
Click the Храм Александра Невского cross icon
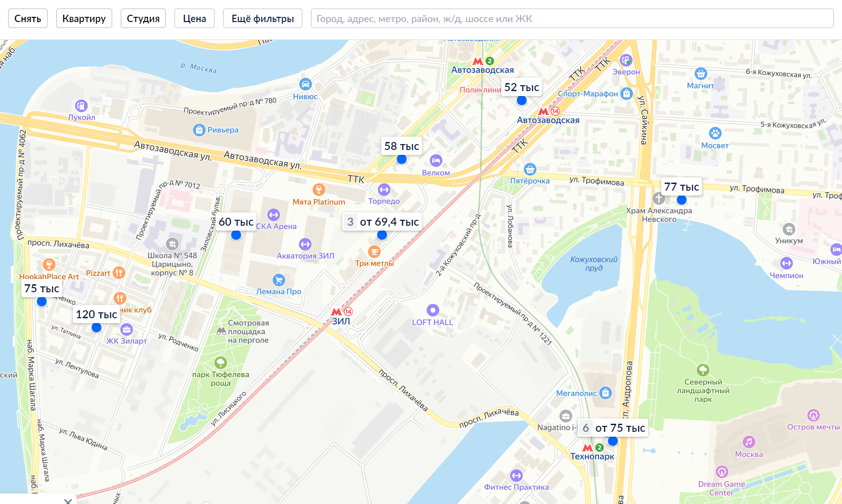pos(659,198)
